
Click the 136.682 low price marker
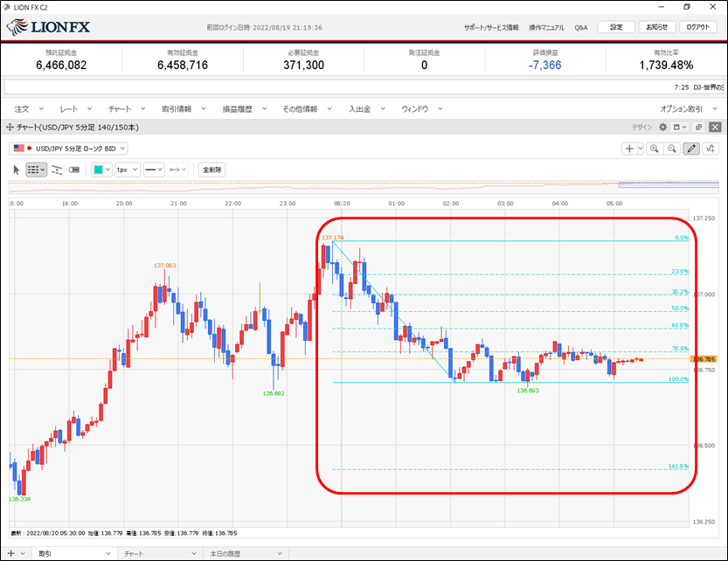(274, 393)
